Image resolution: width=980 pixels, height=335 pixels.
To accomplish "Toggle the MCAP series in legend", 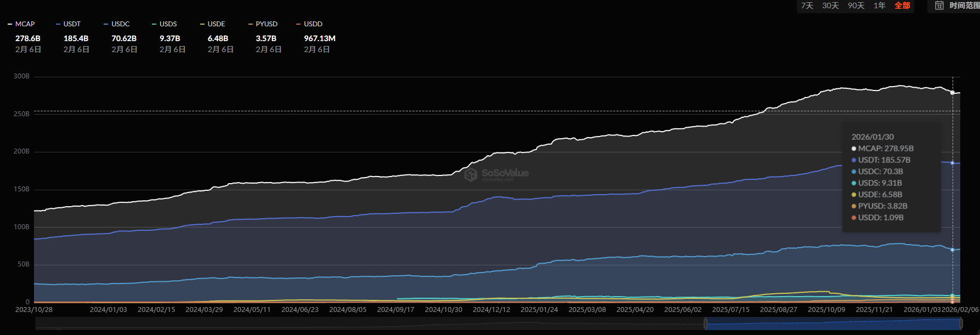I will point(22,24).
